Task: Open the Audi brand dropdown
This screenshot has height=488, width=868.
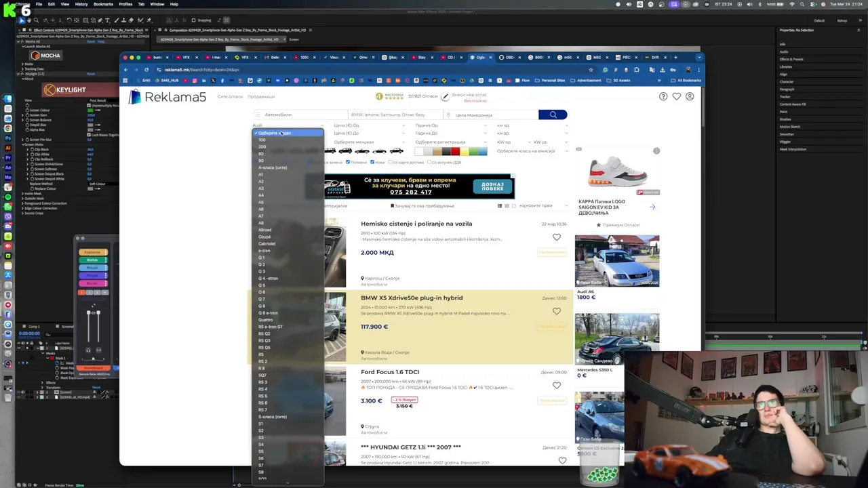Action: 288,125
